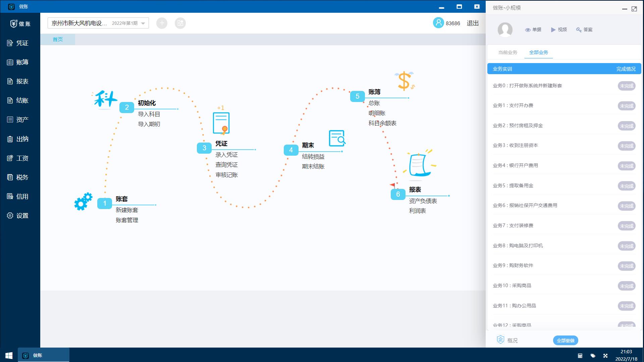Image resolution: width=644 pixels, height=362 pixels.
Task: Open 资产负债表 link
Action: [423, 201]
